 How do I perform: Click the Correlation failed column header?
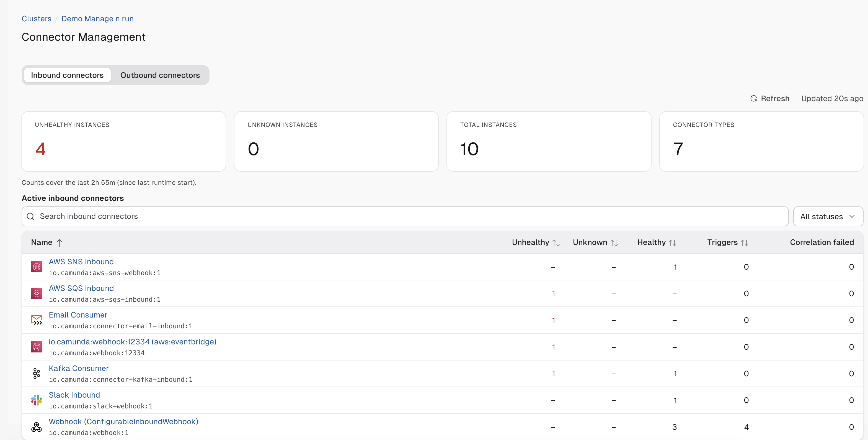coord(822,242)
